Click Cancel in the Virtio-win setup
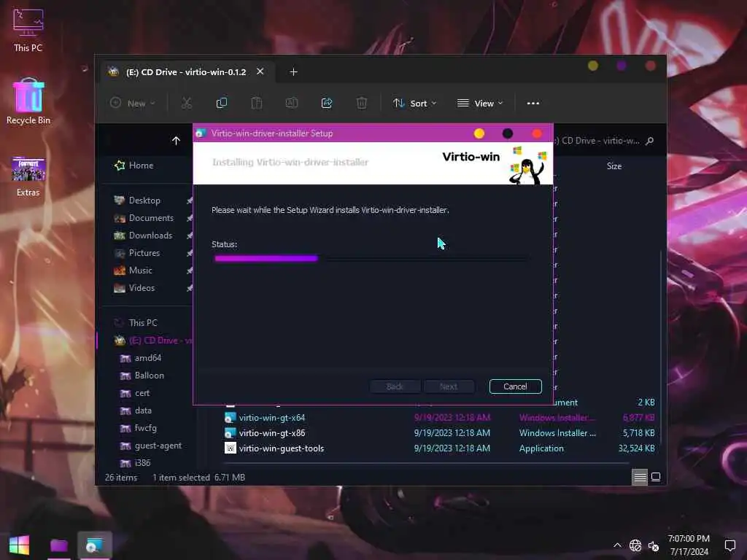The width and height of the screenshot is (747, 560). 516,386
